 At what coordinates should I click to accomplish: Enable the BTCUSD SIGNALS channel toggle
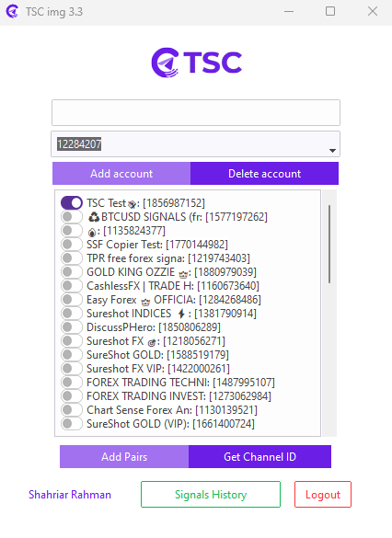[x=72, y=216]
